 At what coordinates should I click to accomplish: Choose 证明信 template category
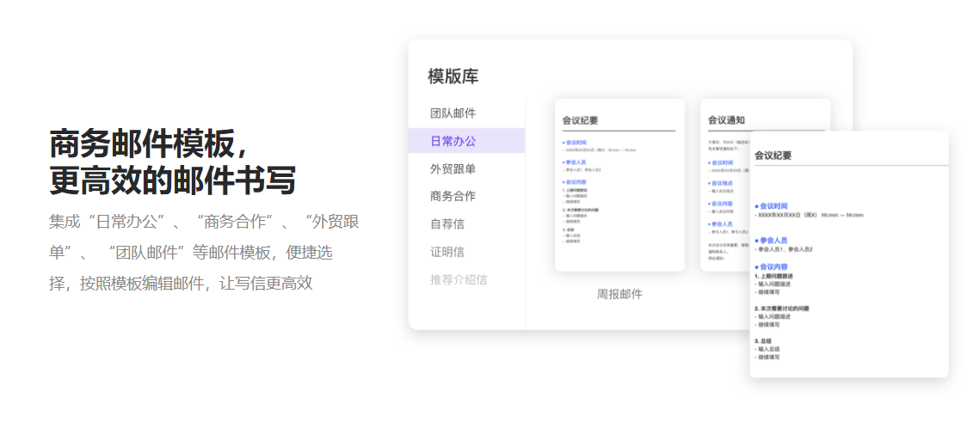tap(447, 252)
